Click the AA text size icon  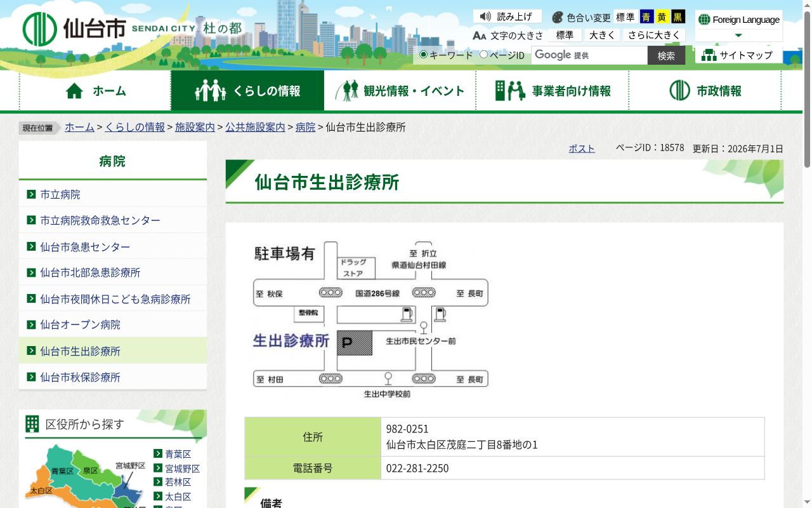pyautogui.click(x=480, y=36)
